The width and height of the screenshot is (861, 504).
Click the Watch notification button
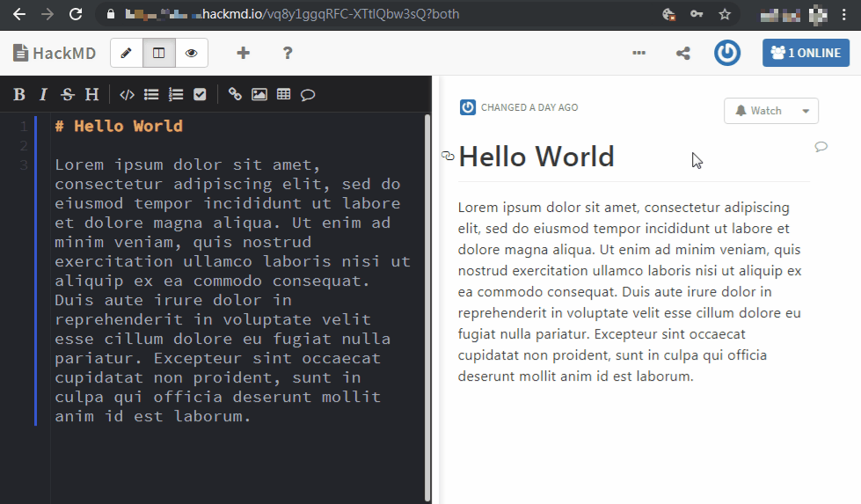[759, 111]
